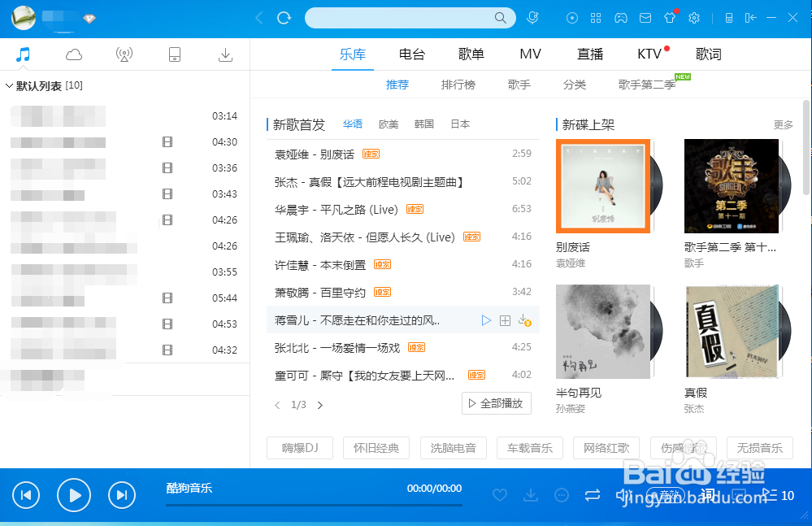Download the 蒋雪儿 song
The height and width of the screenshot is (526, 812).
524,320
